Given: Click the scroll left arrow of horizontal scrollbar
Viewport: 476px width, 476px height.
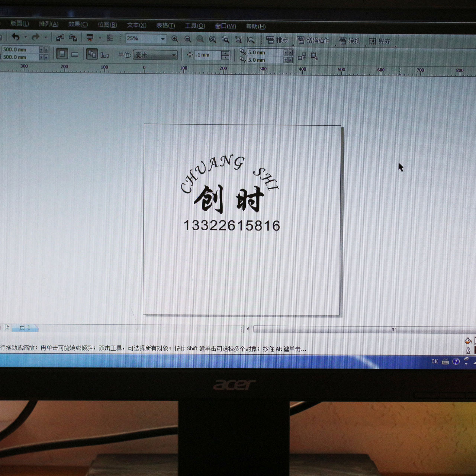Looking at the screenshot, I should click(x=248, y=329).
